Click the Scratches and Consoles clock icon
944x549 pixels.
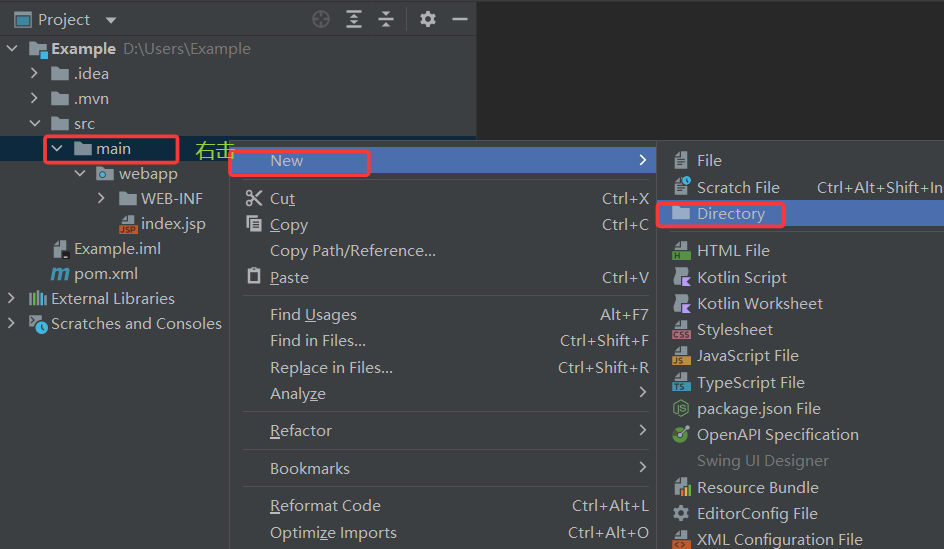(38, 324)
